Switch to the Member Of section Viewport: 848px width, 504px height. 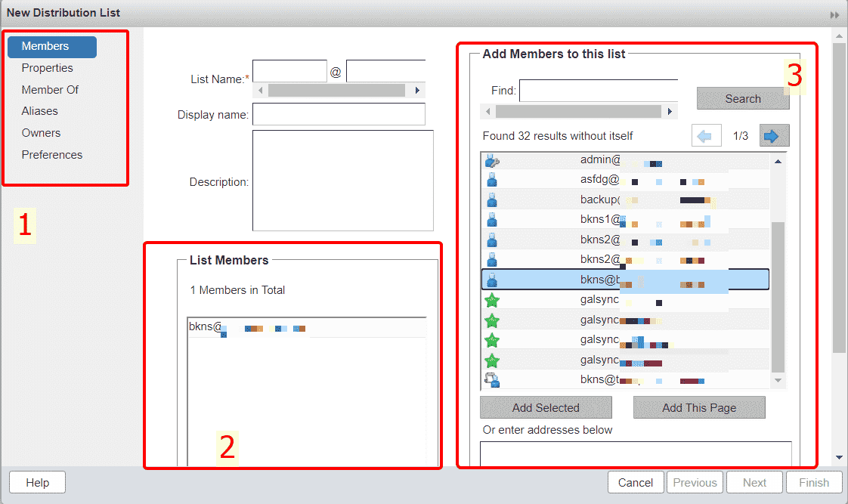[x=50, y=90]
